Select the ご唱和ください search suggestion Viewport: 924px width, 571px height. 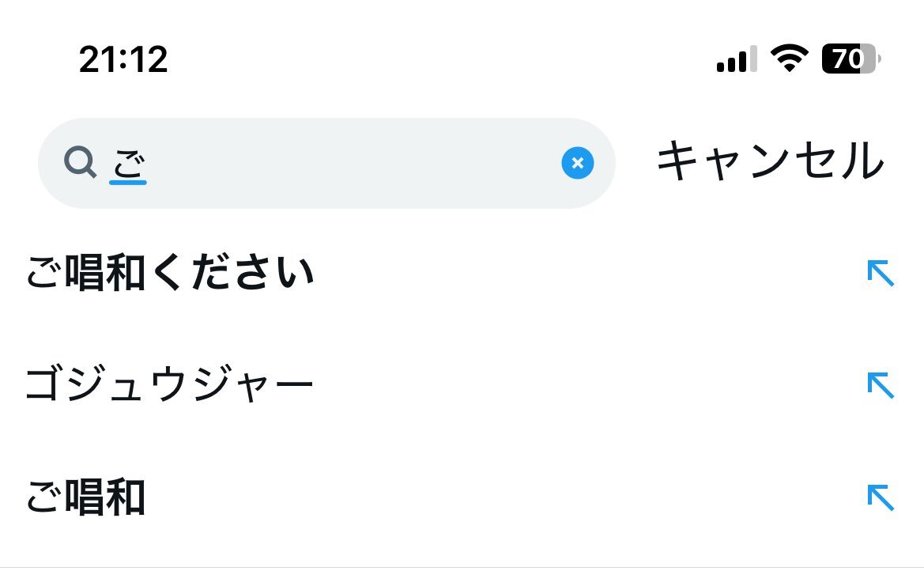point(171,274)
